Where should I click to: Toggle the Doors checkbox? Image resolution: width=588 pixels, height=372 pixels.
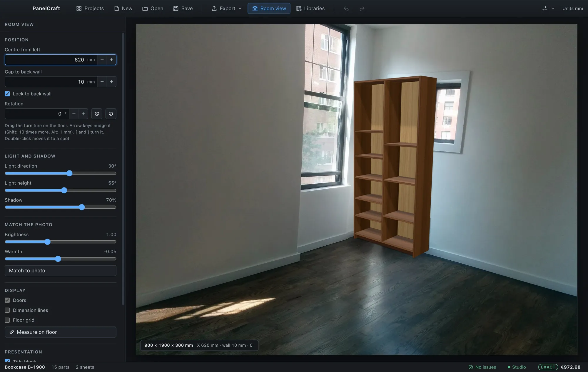[x=7, y=300]
